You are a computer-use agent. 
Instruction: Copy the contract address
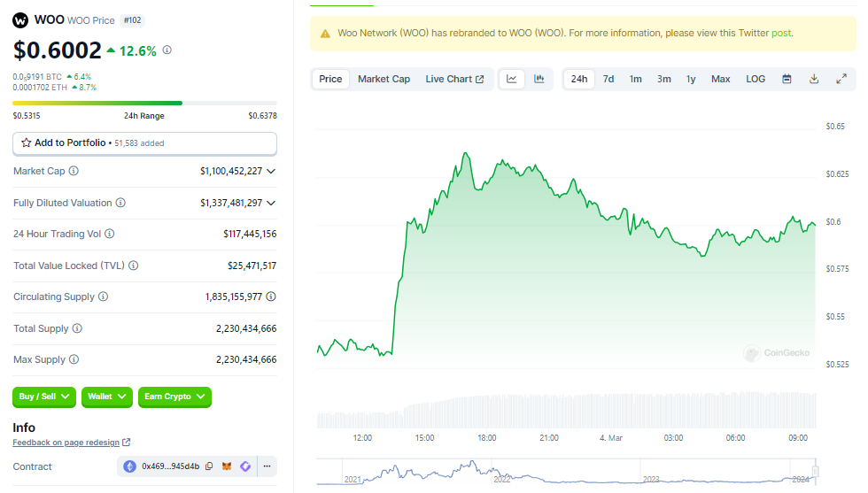(x=209, y=466)
